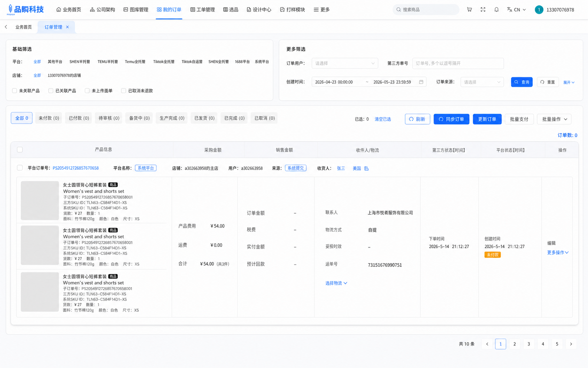
Task: Open the 批量操作 dropdown
Action: click(554, 119)
